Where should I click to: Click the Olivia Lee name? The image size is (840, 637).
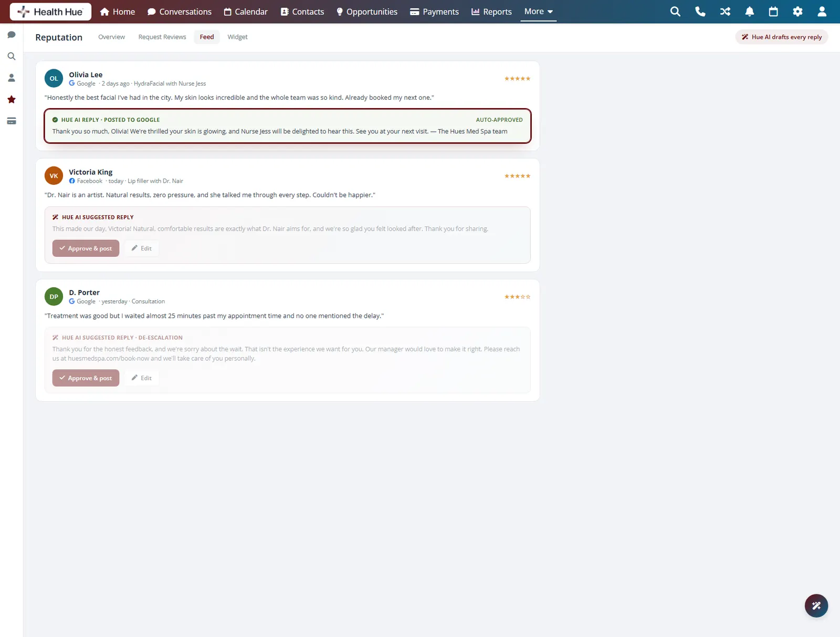click(86, 75)
